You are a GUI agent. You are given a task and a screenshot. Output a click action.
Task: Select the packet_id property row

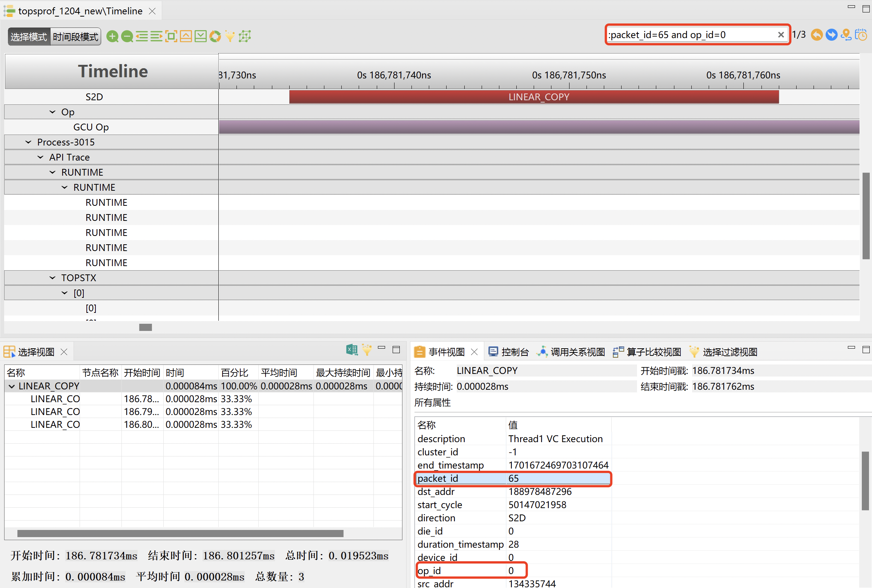513,479
